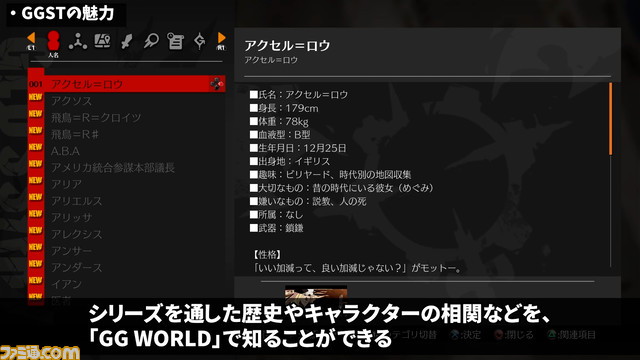Image resolution: width=640 pixels, height=360 pixels.
Task: Select A.B.A entry in the list
Action: 65,151
